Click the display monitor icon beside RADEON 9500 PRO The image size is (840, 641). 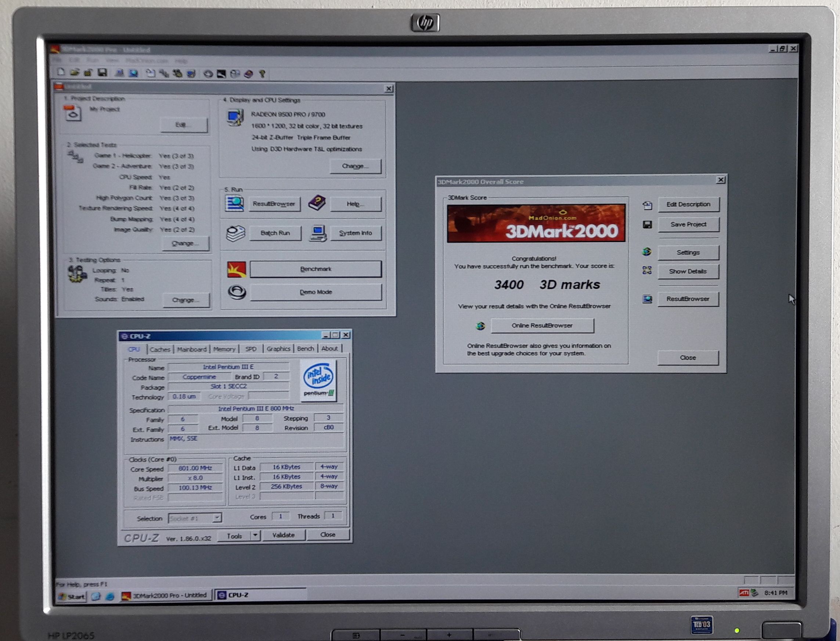pos(235,118)
